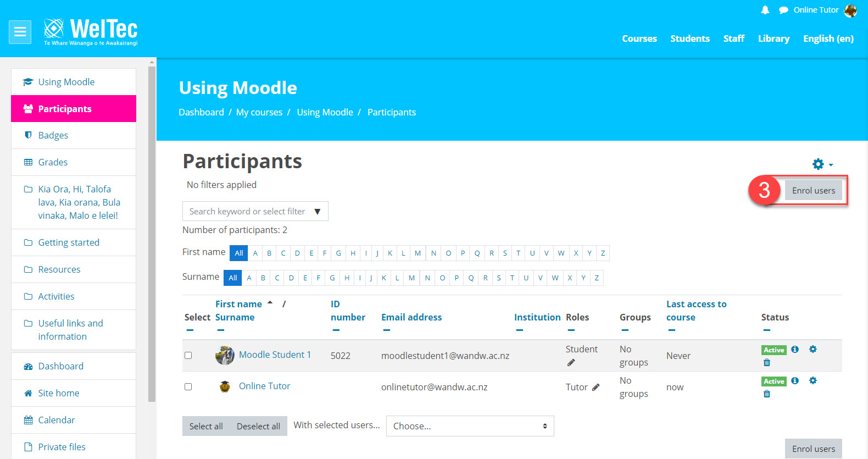This screenshot has height=459, width=868.
Task: View enrolment info for Online Tutor
Action: click(x=795, y=380)
